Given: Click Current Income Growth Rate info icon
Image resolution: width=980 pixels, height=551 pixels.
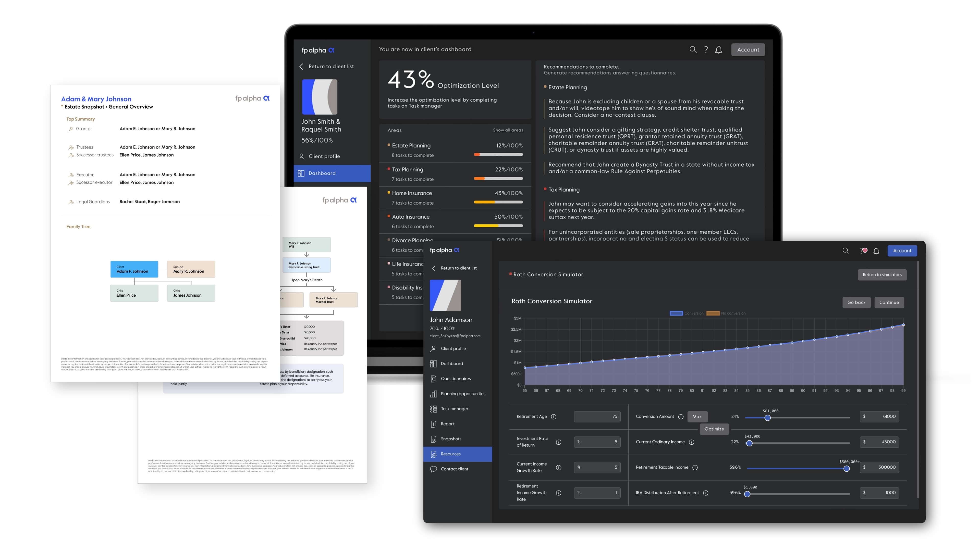Looking at the screenshot, I should point(558,468).
